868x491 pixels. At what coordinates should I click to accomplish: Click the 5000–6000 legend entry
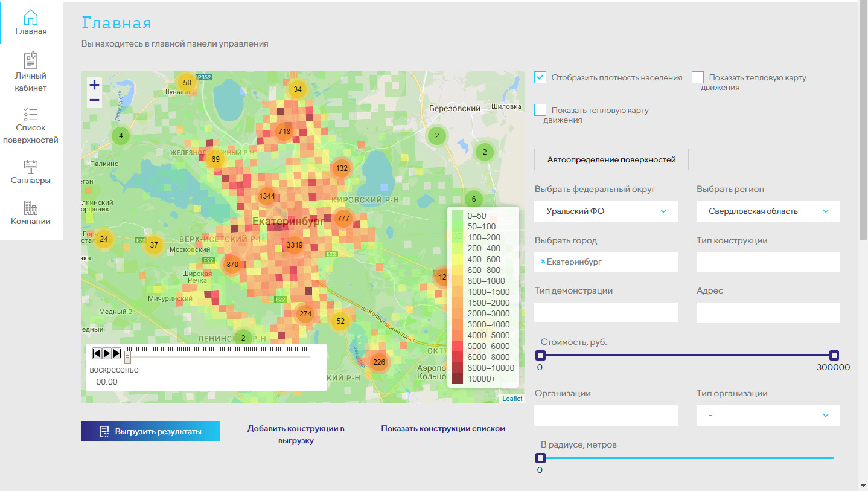click(483, 346)
